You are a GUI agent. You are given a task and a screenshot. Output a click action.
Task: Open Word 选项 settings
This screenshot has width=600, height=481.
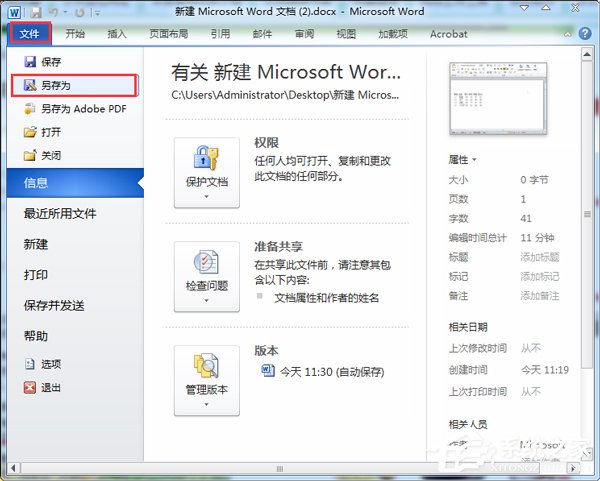42,364
